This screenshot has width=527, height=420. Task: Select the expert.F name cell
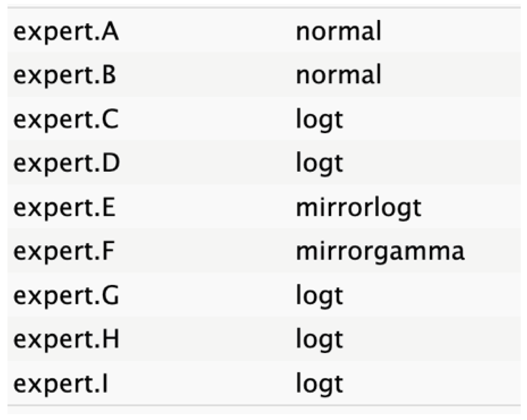pyautogui.click(x=64, y=251)
